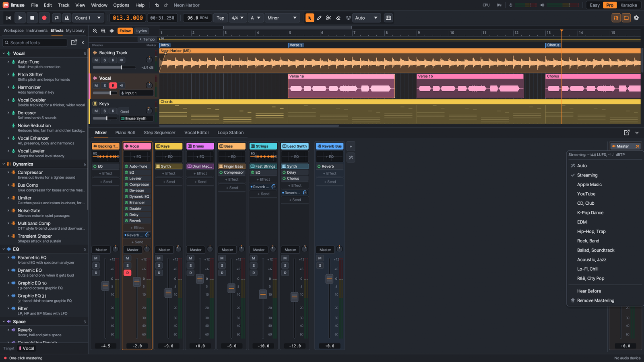The height and width of the screenshot is (362, 644).
Task: Toggle the Follow playhead button
Action: pos(125,31)
